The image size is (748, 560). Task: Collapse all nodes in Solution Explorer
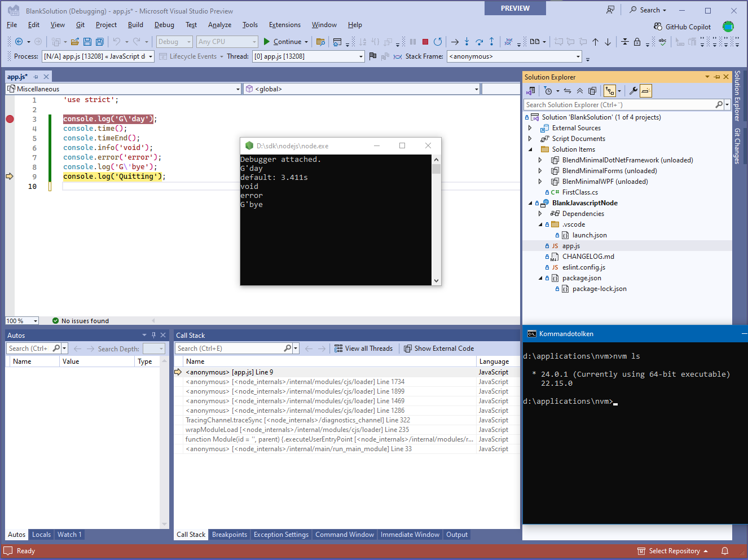(x=580, y=90)
